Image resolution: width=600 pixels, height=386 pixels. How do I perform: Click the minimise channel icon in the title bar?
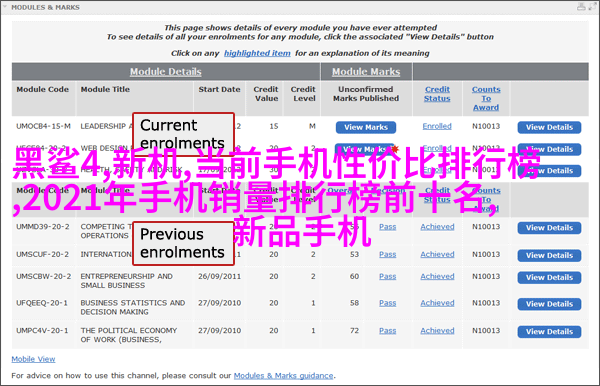581,7
